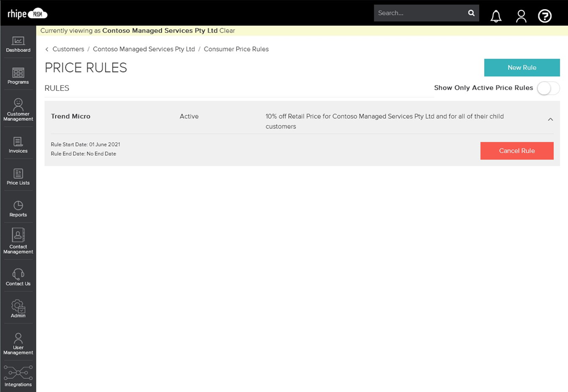Open Contoso Managed Services Pty Ltd breadcrumb
The height and width of the screenshot is (392, 568).
(x=144, y=49)
